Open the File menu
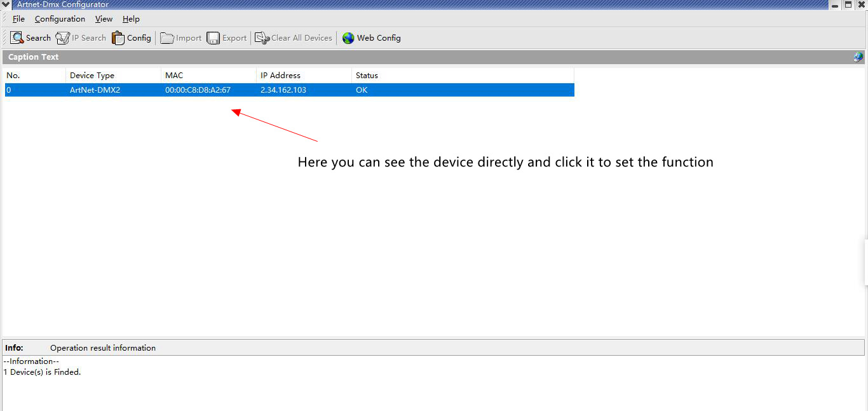The width and height of the screenshot is (868, 411). [18, 19]
